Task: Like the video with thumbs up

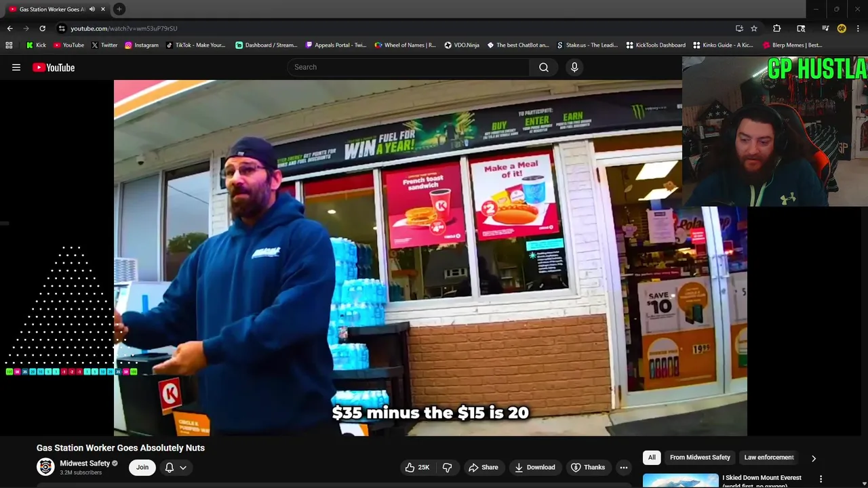Action: point(417,467)
